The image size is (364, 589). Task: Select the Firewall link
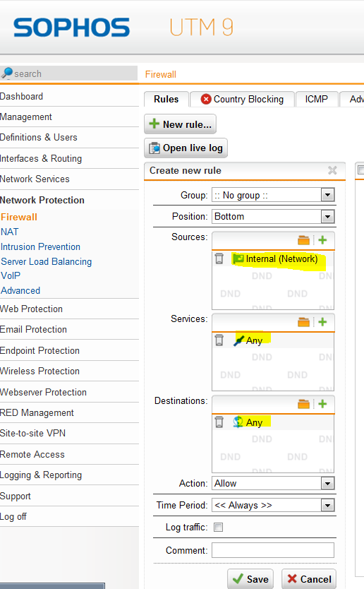[19, 217]
